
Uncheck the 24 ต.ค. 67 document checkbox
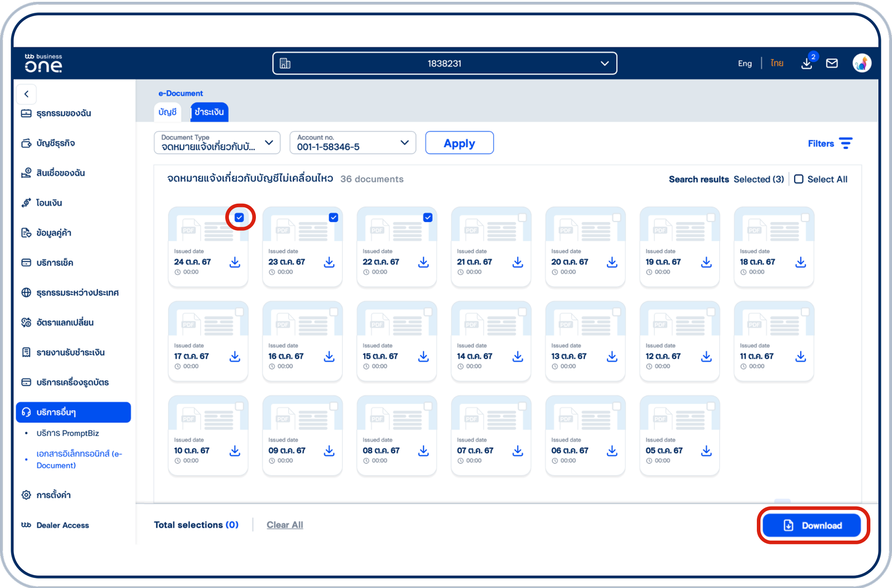[x=239, y=218]
